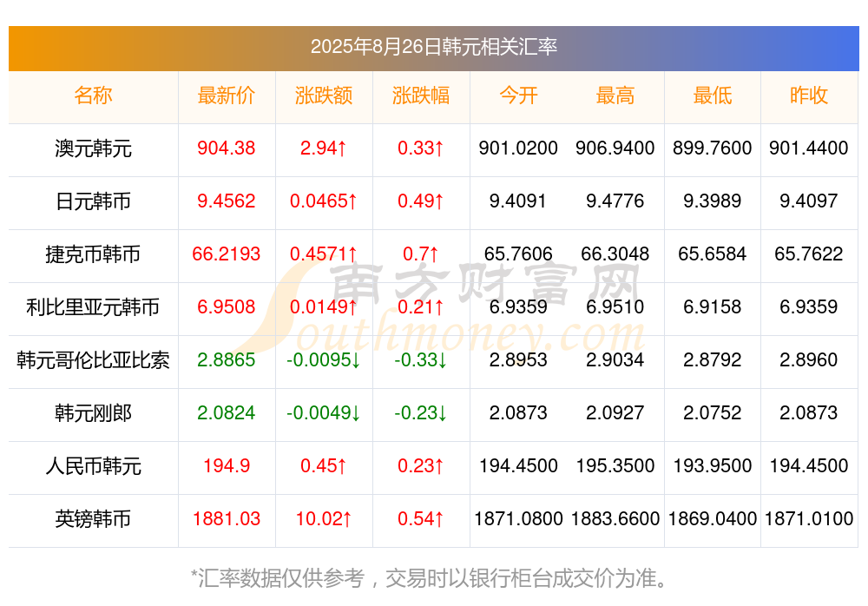Click the disclaimer footnote about 汇率数据仅供参考
The height and width of the screenshot is (606, 868).
coord(429,578)
